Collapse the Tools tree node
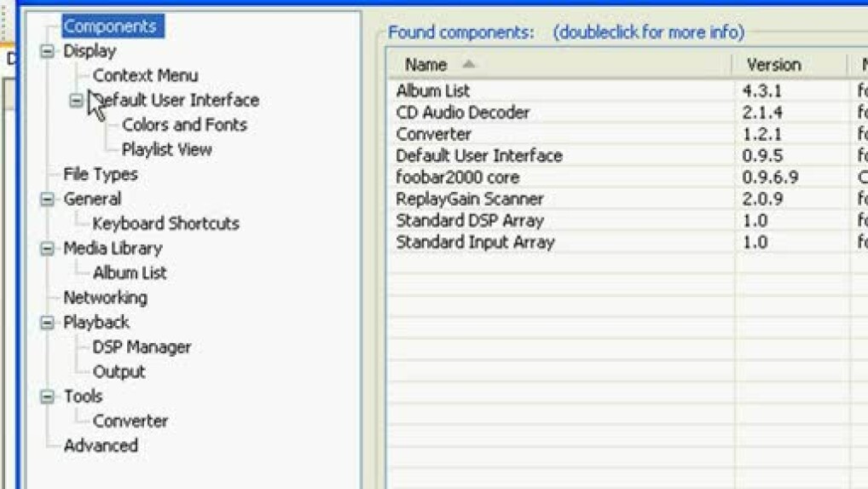This screenshot has height=489, width=868. click(x=48, y=397)
